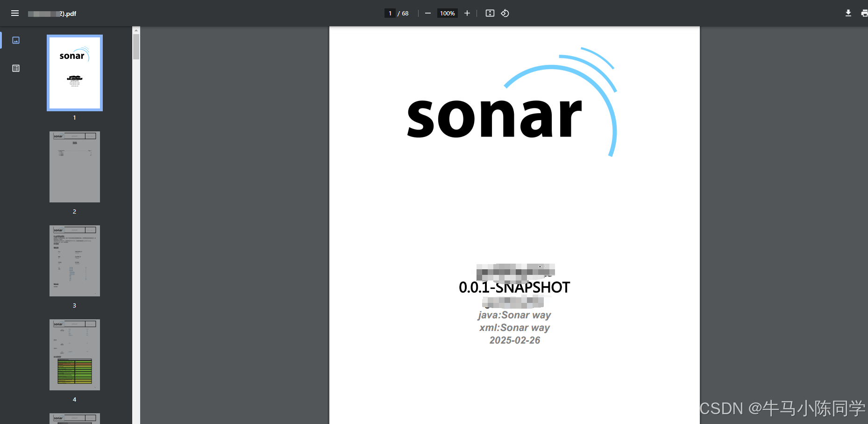868x424 pixels.
Task: Fit the page to window width
Action: click(x=490, y=13)
